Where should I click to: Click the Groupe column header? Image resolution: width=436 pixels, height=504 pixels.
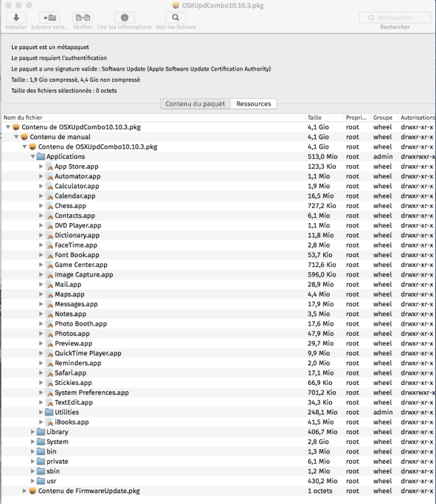point(383,118)
